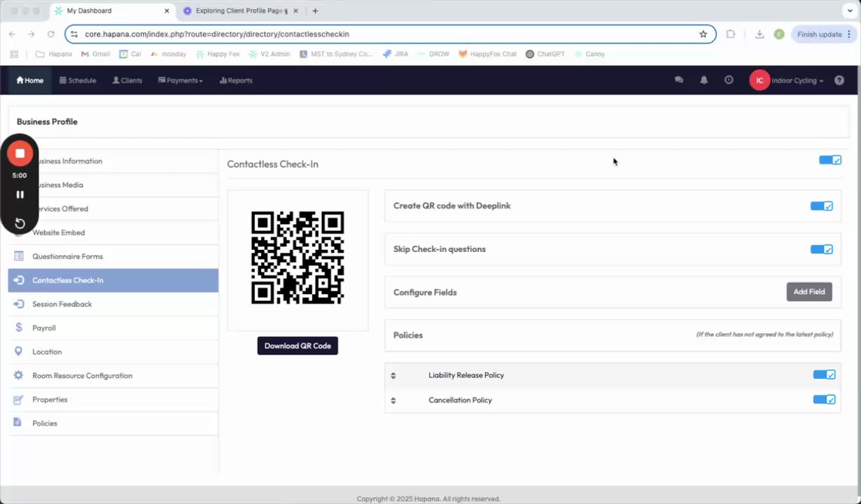Screen dimensions: 861x504
Task: Go to the Home tab
Action: click(x=30, y=80)
